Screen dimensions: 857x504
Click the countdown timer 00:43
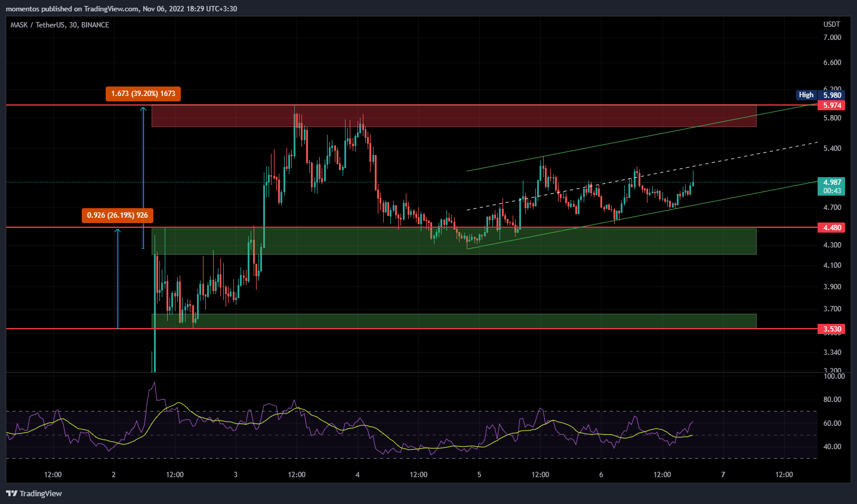(x=832, y=191)
